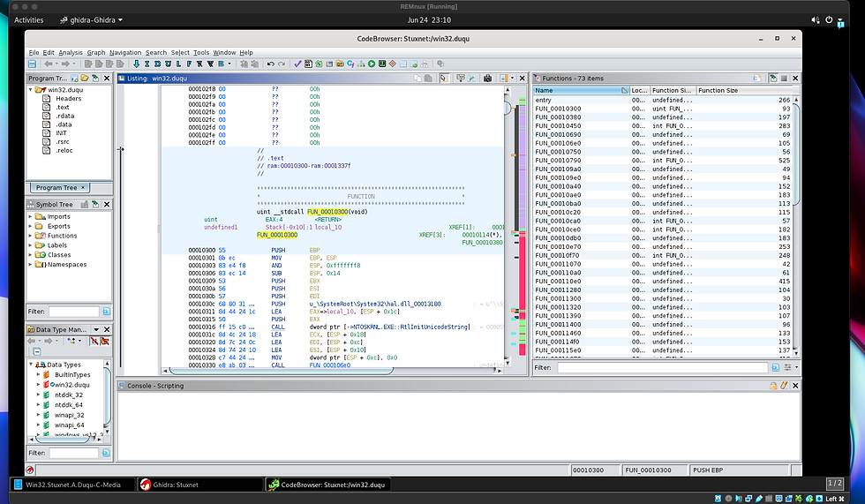Select FUN_00010790 in the Functions list

click(558, 160)
